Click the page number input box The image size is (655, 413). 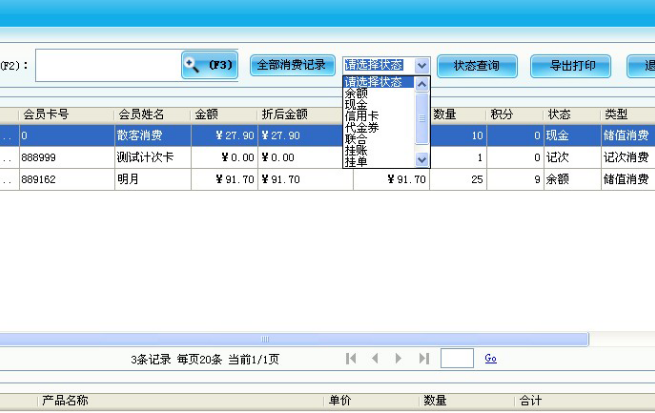tap(457, 358)
